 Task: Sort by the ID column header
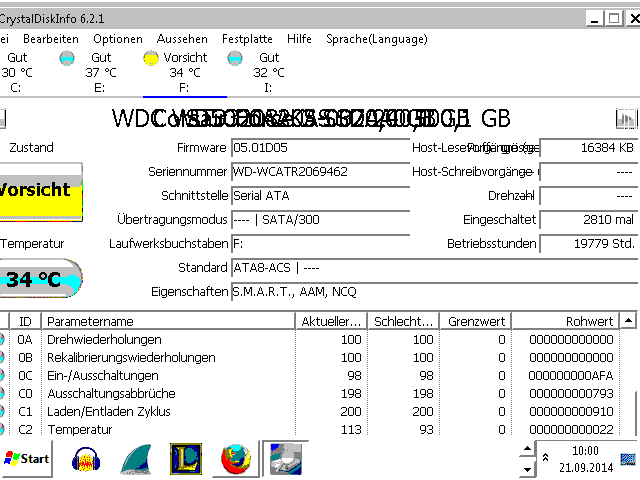25,321
